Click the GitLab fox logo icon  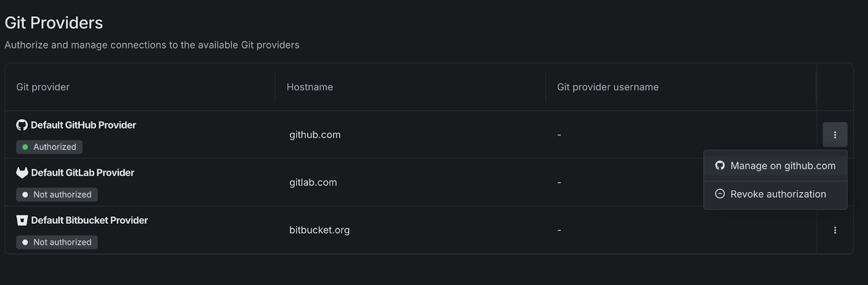(x=22, y=173)
